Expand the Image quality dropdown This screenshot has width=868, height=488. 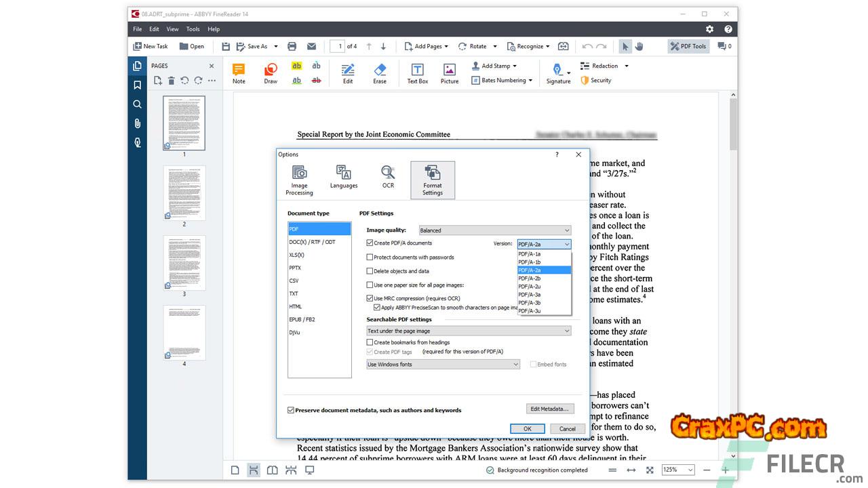pos(495,230)
